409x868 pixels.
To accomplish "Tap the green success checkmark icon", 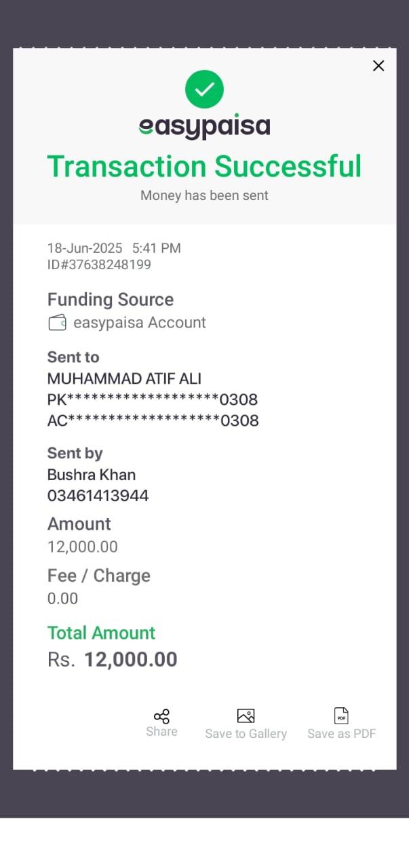I will (x=204, y=89).
